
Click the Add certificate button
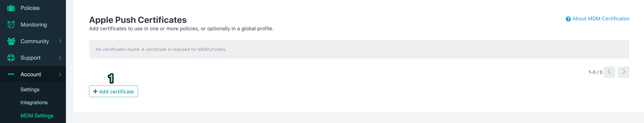tap(114, 91)
